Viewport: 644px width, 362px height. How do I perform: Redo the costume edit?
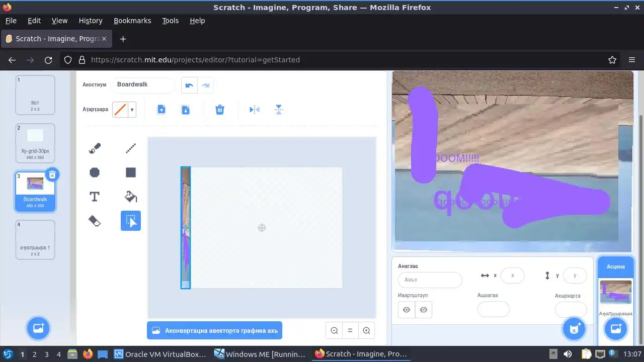[x=205, y=85]
